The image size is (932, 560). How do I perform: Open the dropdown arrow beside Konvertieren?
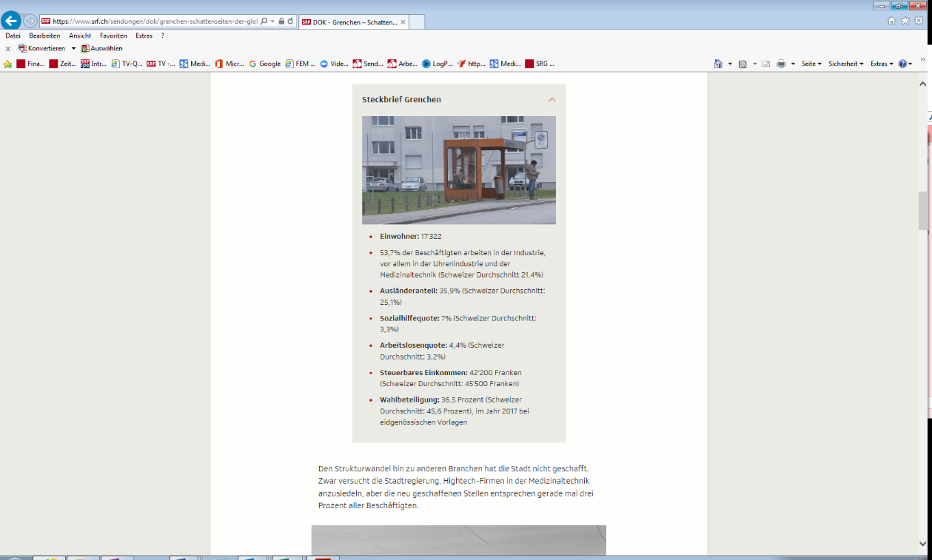point(73,48)
